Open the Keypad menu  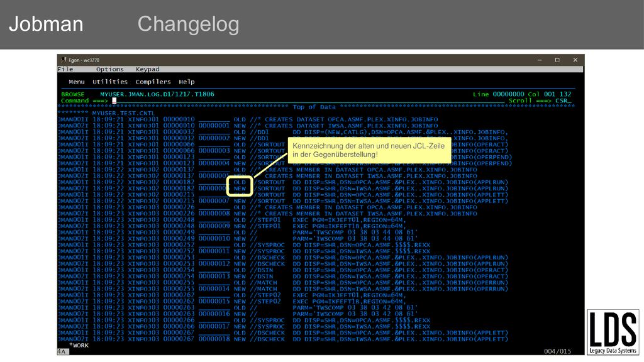[147, 69]
